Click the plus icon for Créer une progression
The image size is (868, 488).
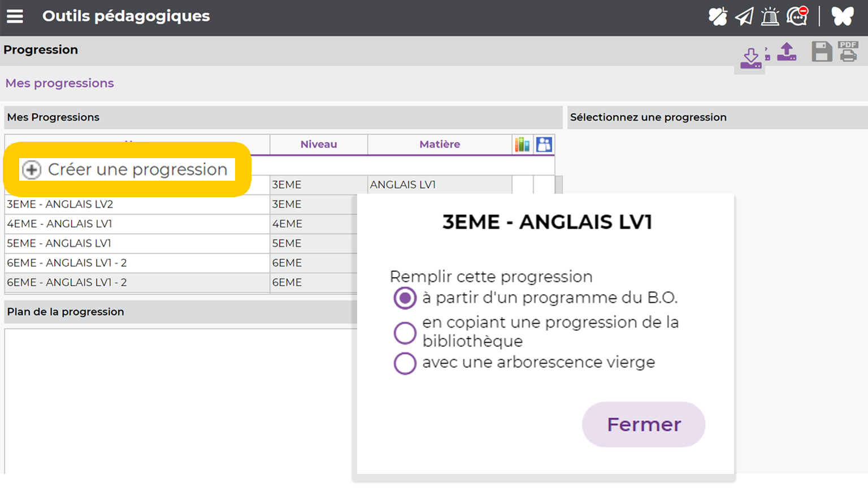click(32, 169)
